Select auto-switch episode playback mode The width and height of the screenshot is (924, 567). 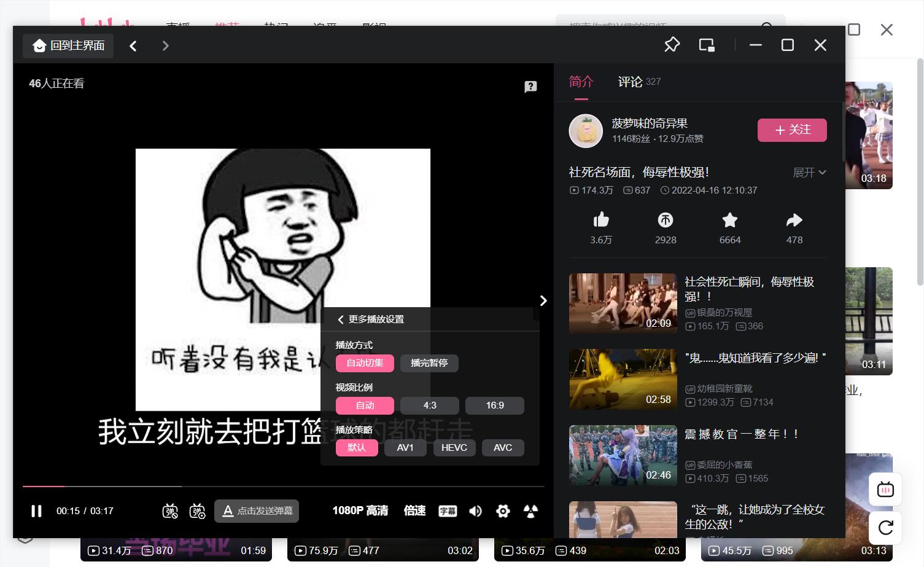click(x=365, y=363)
